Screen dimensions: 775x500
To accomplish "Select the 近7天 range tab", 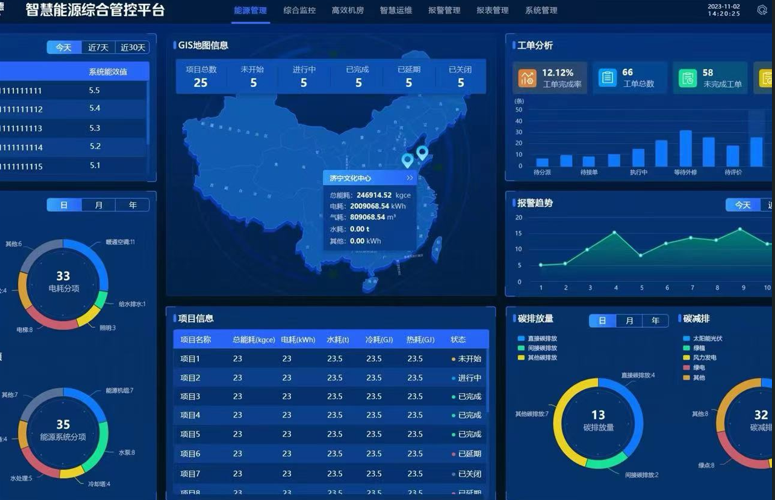I will pyautogui.click(x=98, y=47).
